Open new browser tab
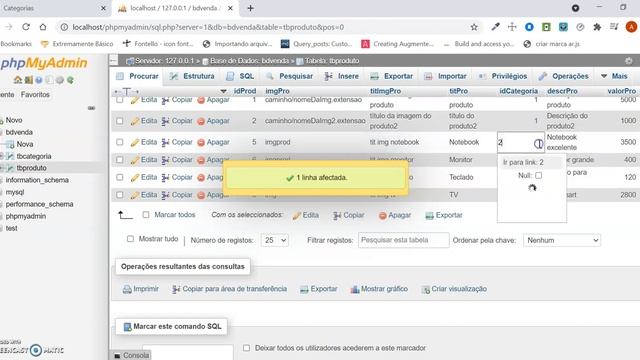 click(251, 8)
